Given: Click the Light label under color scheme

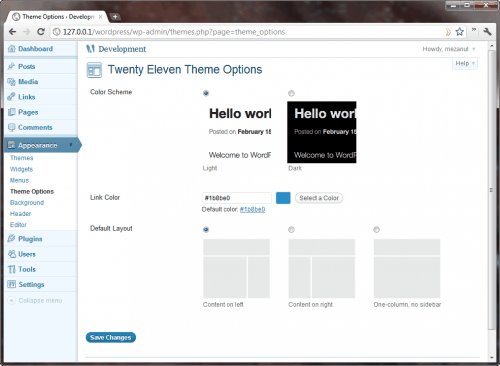Looking at the screenshot, I should [x=210, y=168].
